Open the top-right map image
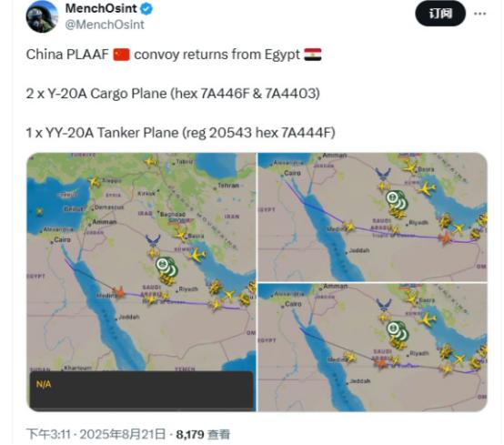 (x=372, y=217)
